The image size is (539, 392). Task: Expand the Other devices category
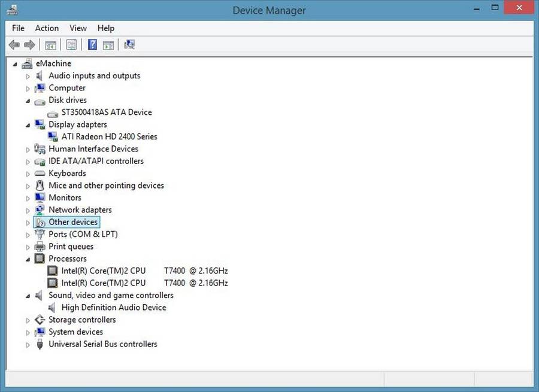28,221
